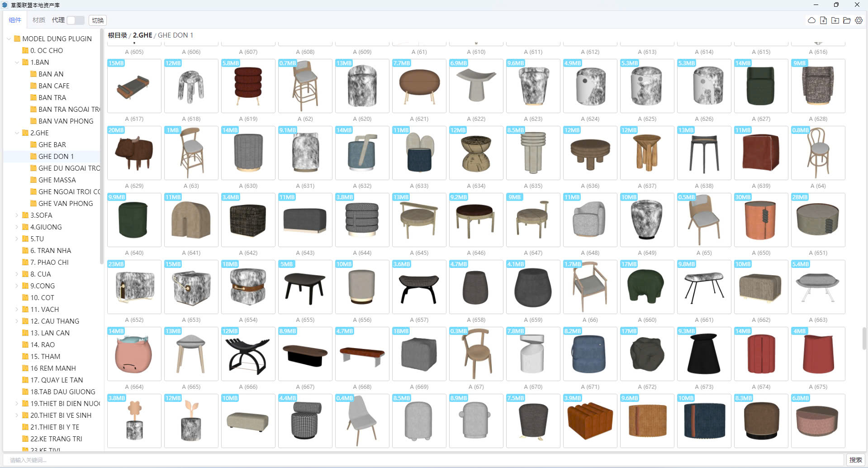This screenshot has height=468, width=868.
Task: Click the BAN CAFE folder icon
Action: point(33,86)
